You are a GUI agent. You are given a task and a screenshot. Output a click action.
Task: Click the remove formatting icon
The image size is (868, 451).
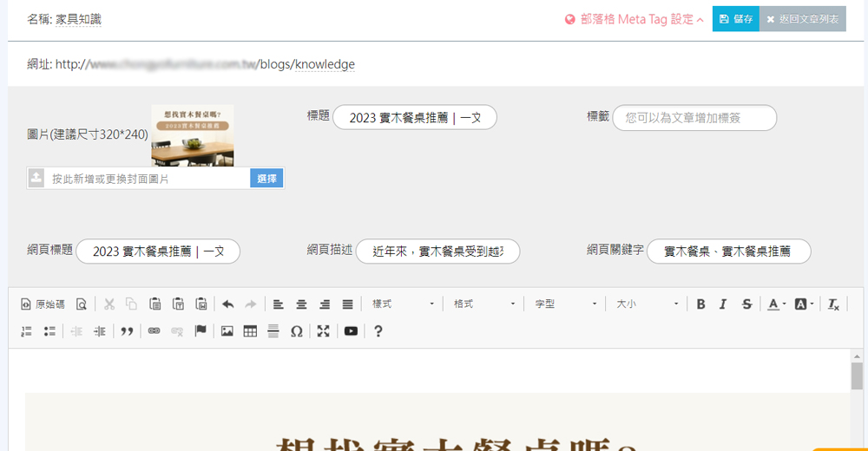833,304
